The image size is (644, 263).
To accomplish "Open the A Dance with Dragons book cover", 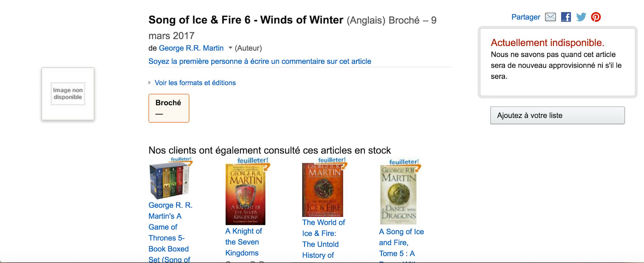I will pyautogui.click(x=398, y=196).
